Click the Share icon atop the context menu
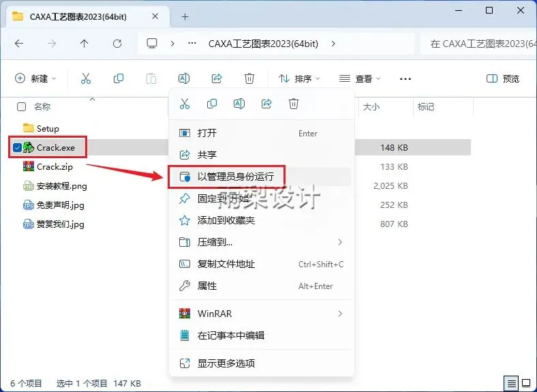 [266, 104]
